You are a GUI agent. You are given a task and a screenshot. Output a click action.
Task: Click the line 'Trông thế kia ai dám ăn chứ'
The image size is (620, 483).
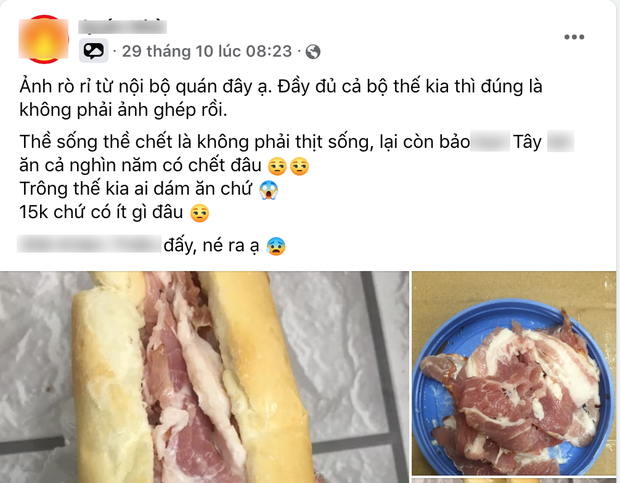click(x=136, y=189)
